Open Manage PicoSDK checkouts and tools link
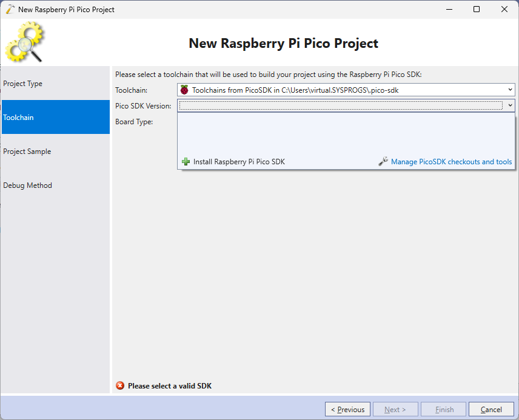Viewport: 519px width, 420px height. pos(451,162)
